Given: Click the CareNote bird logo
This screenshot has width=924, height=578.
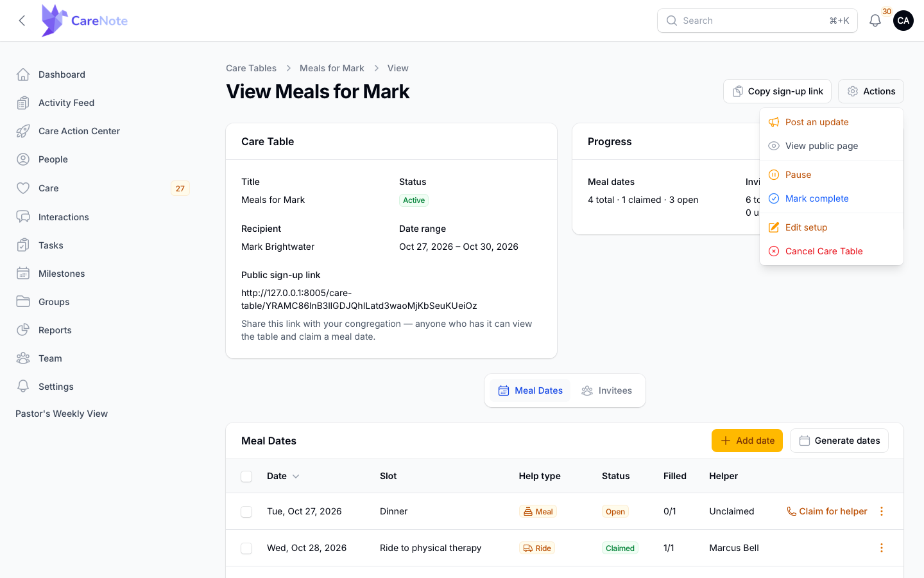Looking at the screenshot, I should point(55,21).
